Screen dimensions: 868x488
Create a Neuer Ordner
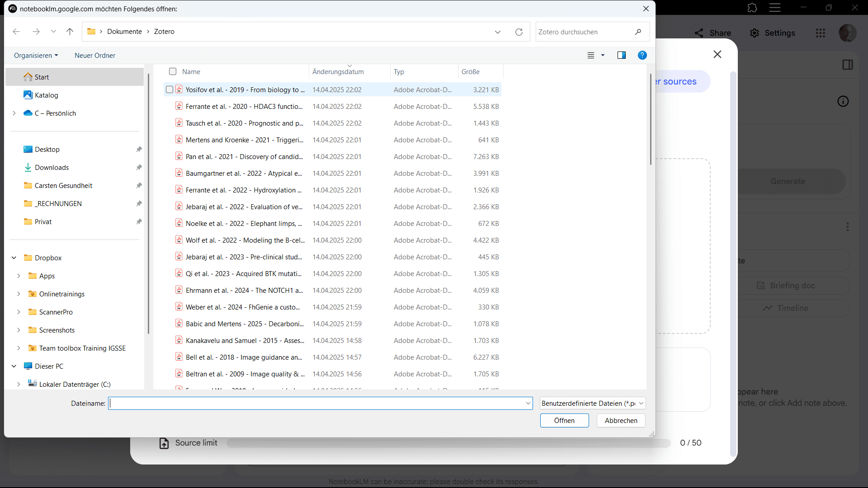95,56
